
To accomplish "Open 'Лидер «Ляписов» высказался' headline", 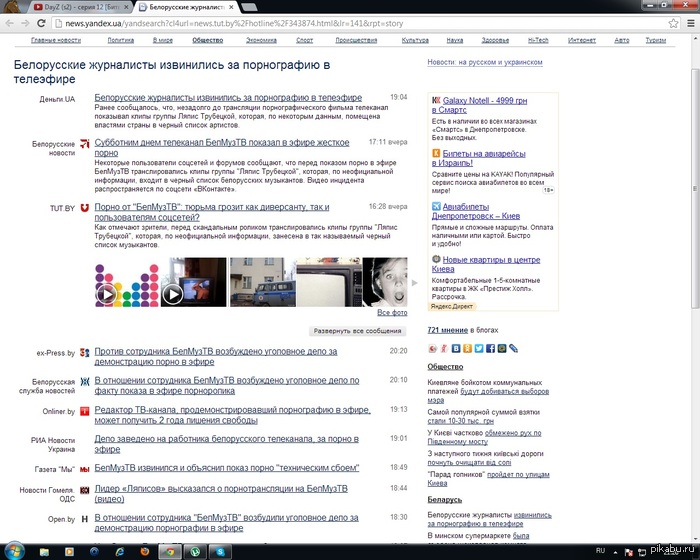I will point(221,493).
